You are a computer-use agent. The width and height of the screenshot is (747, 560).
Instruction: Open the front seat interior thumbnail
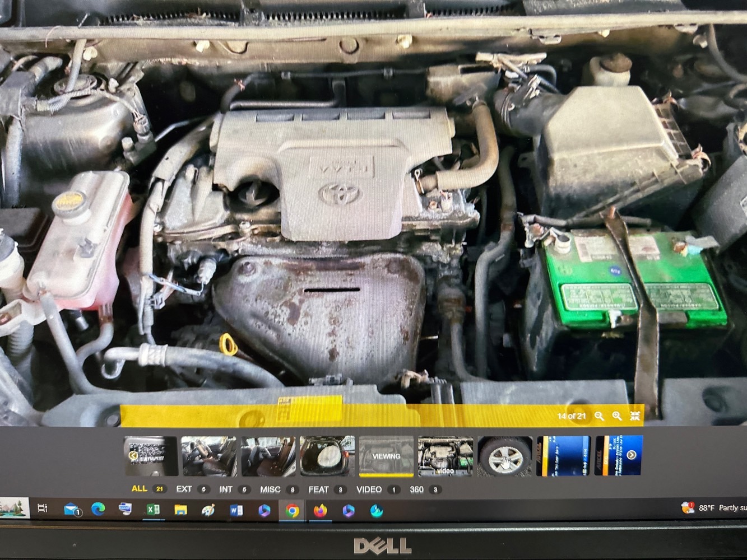[x=209, y=456]
